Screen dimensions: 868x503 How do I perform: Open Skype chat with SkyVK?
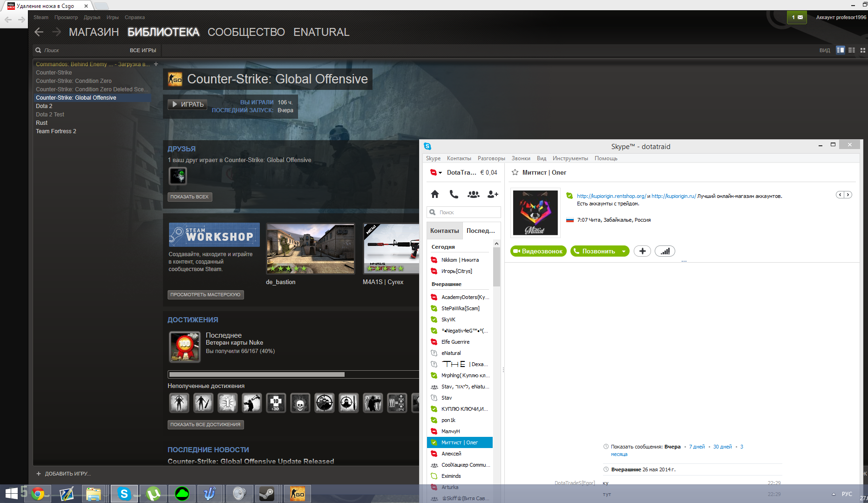tap(460, 319)
